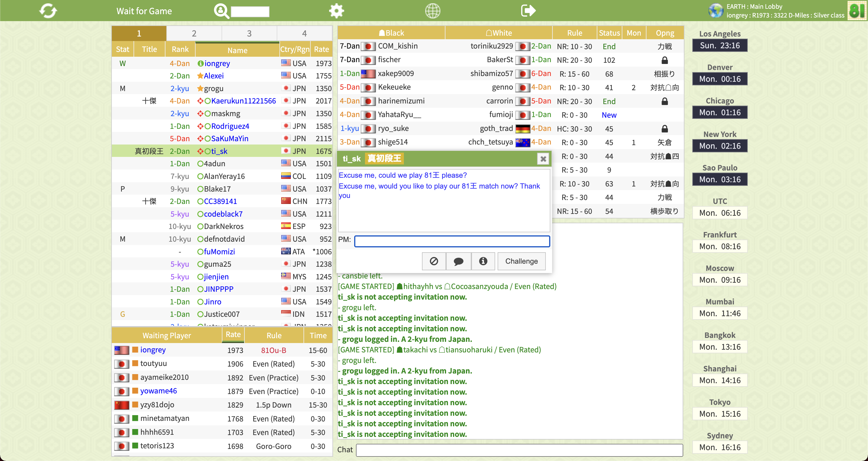Open Kekeueke vs genno game row

[511, 87]
